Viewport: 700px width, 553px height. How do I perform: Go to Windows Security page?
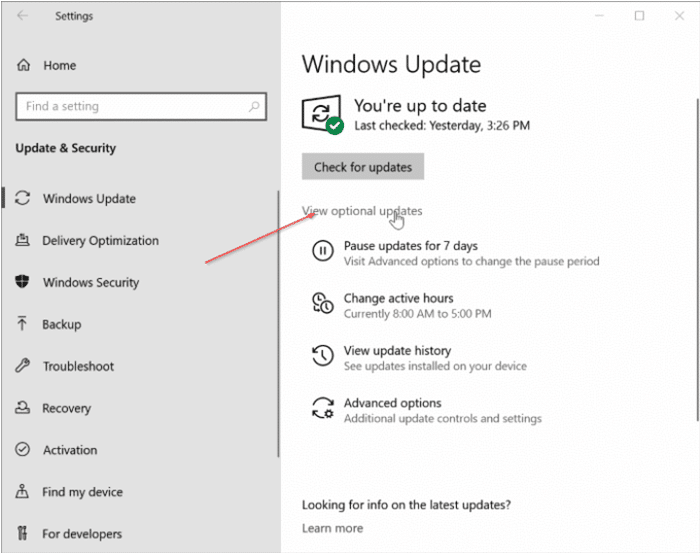(x=91, y=283)
